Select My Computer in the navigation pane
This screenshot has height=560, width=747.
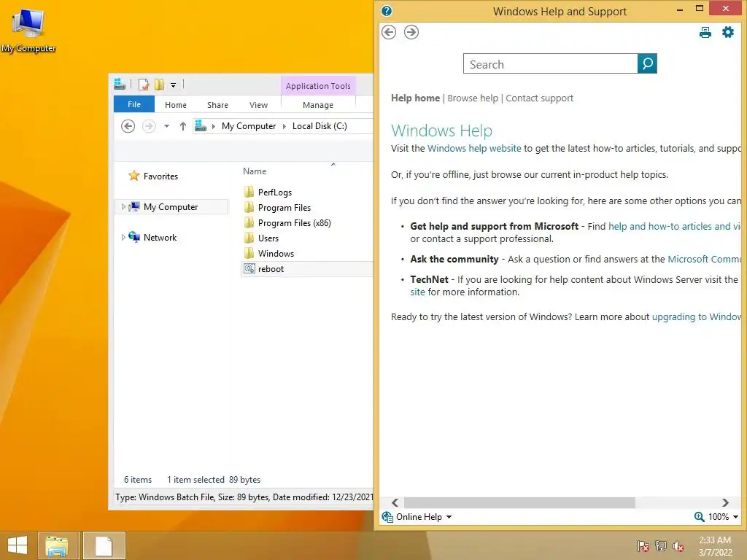tap(171, 206)
